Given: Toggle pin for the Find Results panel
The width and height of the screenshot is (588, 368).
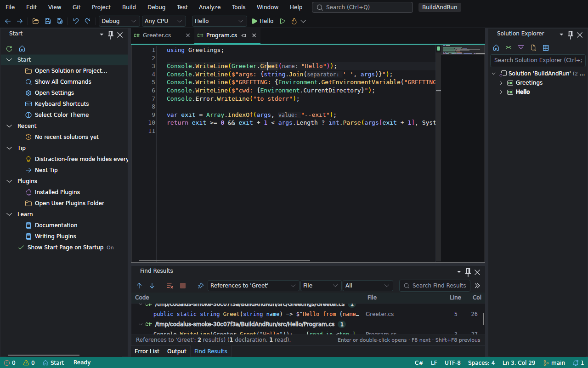Looking at the screenshot, I should coord(468,272).
